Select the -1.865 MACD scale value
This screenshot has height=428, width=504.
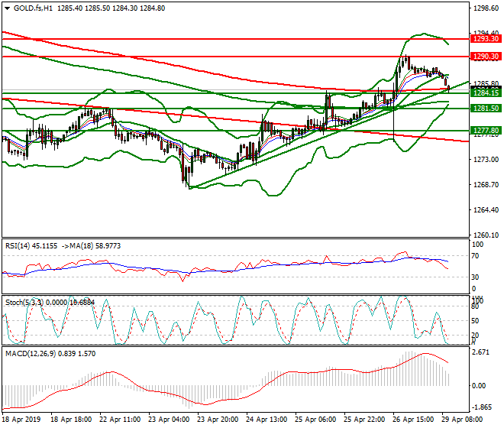click(480, 407)
